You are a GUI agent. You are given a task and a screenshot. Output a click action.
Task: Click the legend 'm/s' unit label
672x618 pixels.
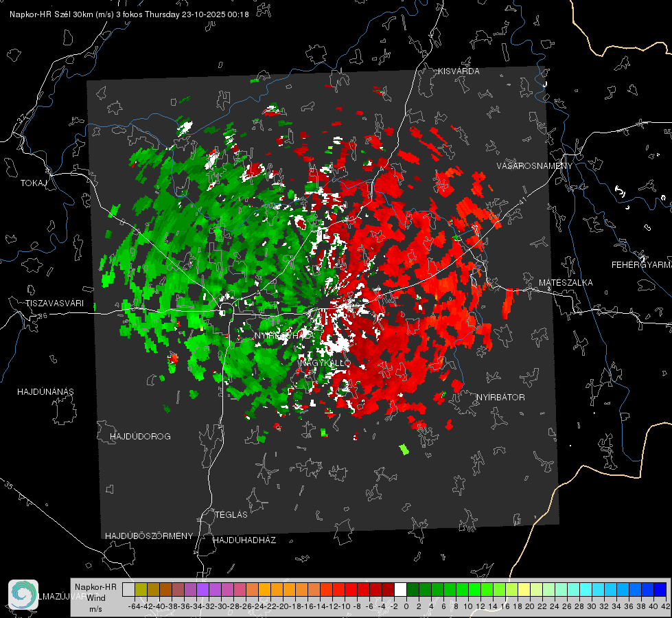pos(95,609)
